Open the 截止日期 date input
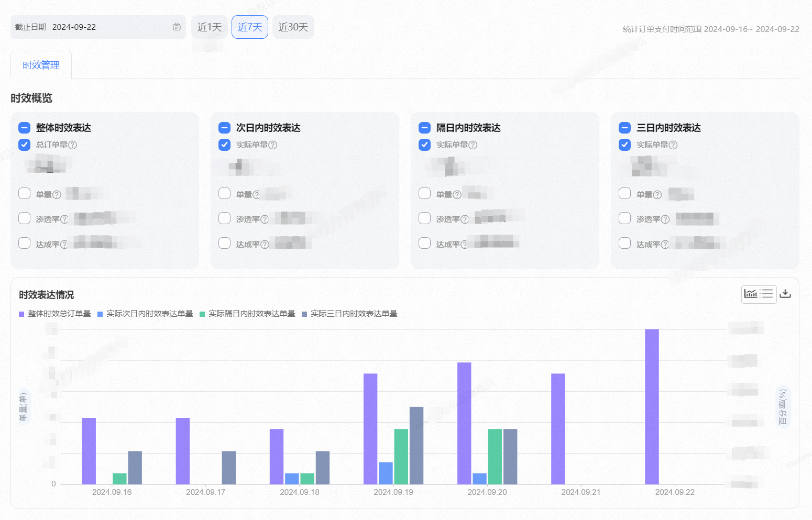Screen dimensions: 812x520 point(98,27)
